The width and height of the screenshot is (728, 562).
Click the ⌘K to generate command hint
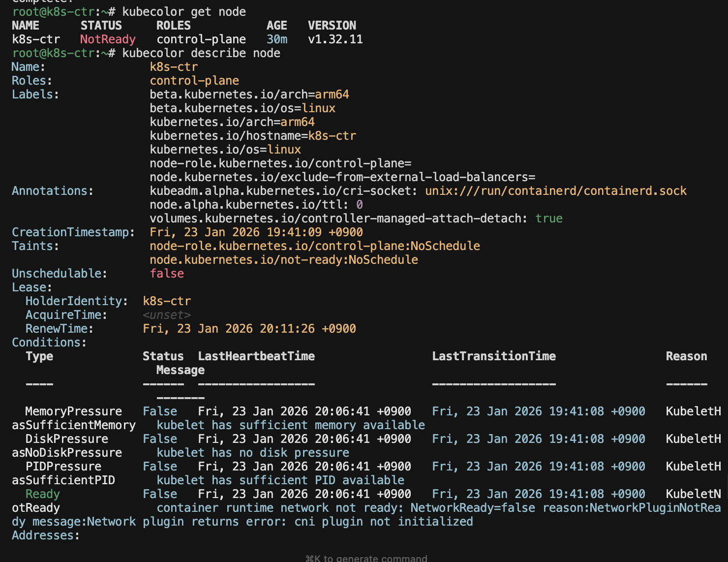[x=366, y=558]
